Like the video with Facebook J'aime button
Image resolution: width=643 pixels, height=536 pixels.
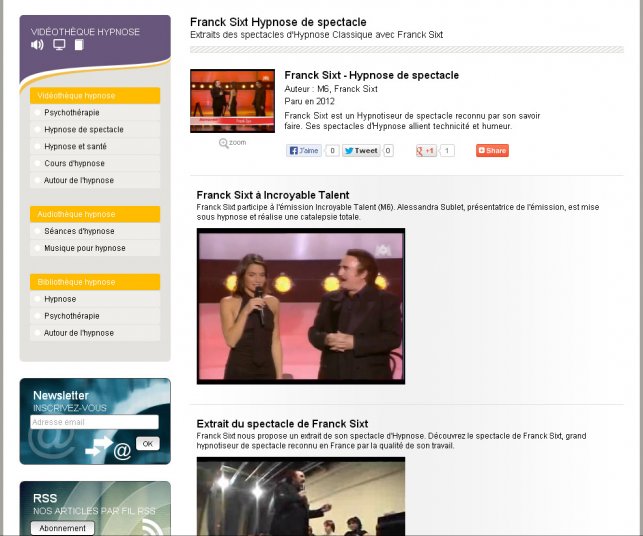point(304,151)
